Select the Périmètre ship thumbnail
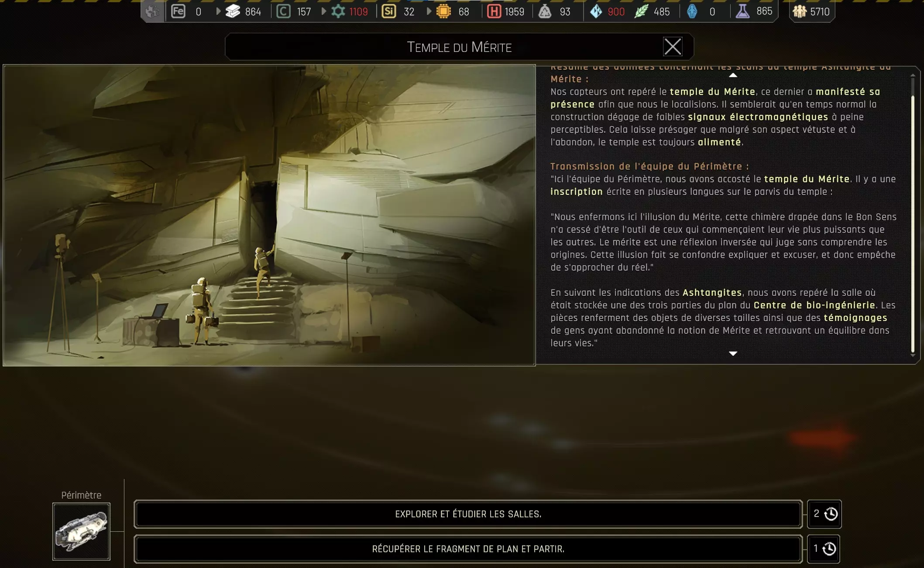924x568 pixels. pos(81,531)
